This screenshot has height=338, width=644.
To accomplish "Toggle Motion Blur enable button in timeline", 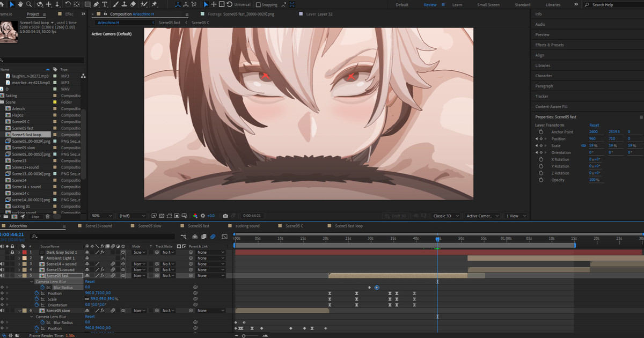I will click(214, 237).
